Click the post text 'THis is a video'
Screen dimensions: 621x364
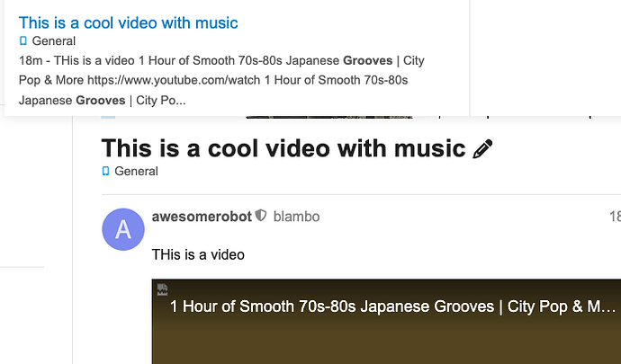[198, 254]
